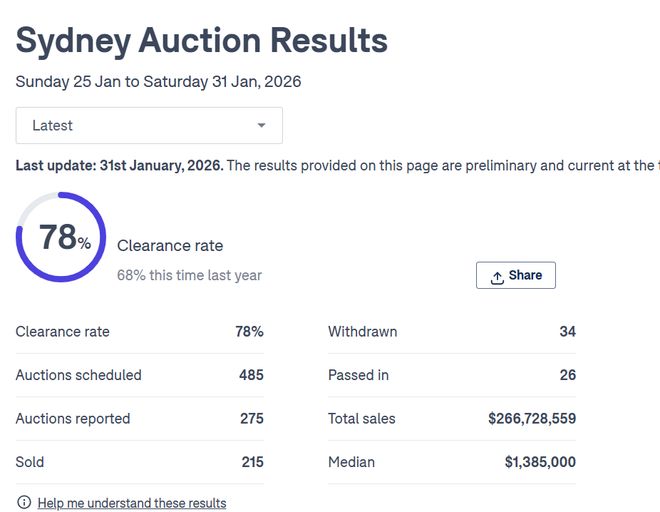Click the Auctions scheduled value 485
This screenshot has height=512, width=660.
coord(251,375)
